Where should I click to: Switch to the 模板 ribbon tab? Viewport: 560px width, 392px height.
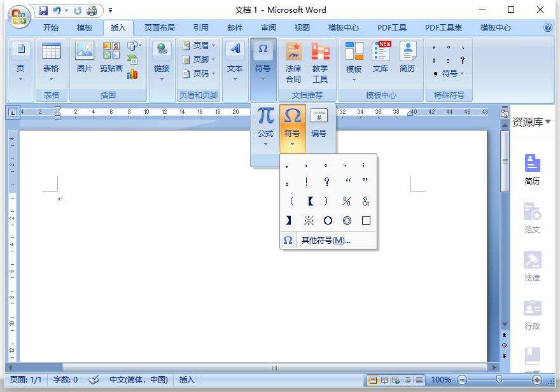point(84,28)
